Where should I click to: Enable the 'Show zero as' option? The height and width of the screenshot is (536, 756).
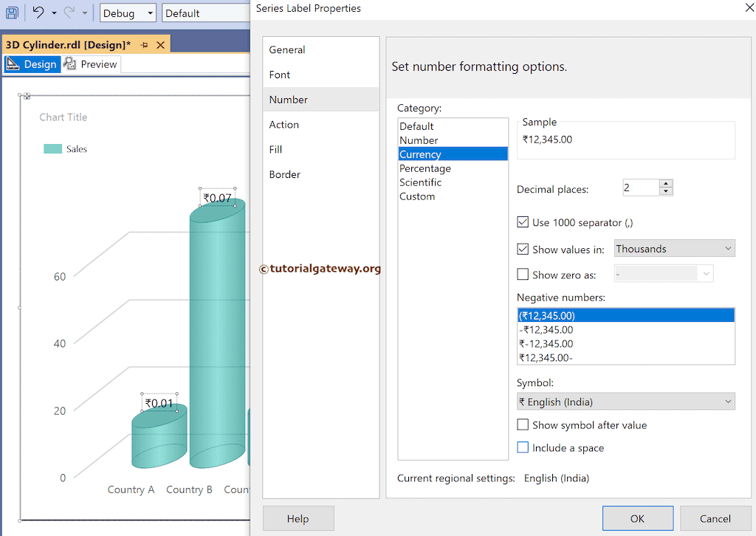point(523,275)
